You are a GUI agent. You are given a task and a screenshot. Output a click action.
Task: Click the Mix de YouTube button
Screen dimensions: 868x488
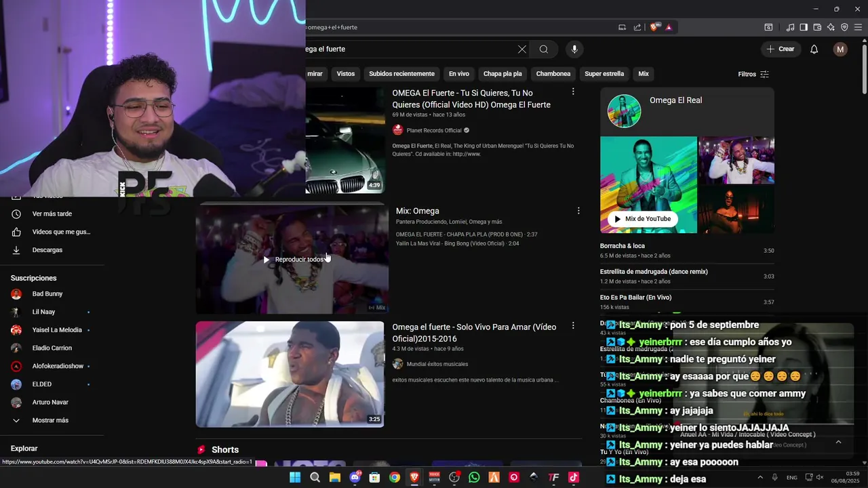[x=643, y=219]
